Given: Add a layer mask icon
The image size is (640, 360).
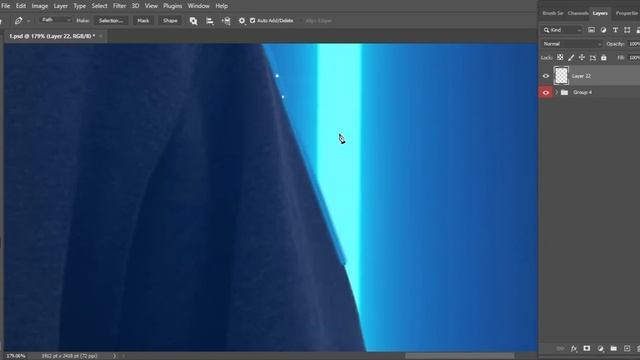Looking at the screenshot, I should [x=587, y=348].
